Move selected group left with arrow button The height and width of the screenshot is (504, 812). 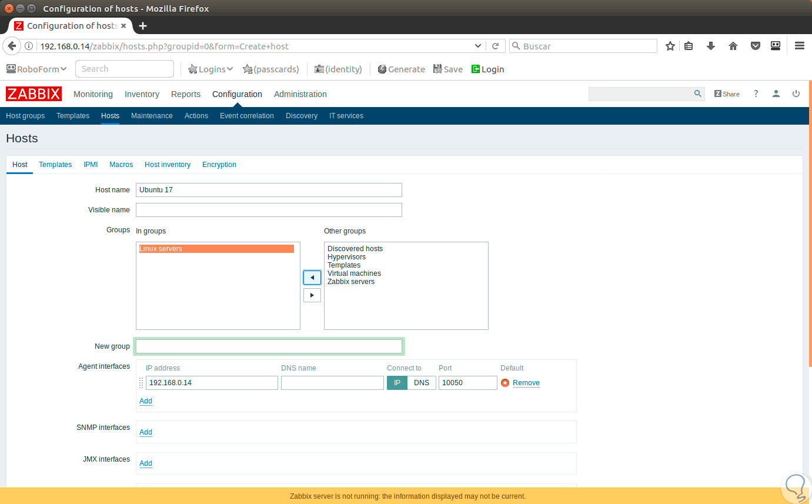[312, 278]
